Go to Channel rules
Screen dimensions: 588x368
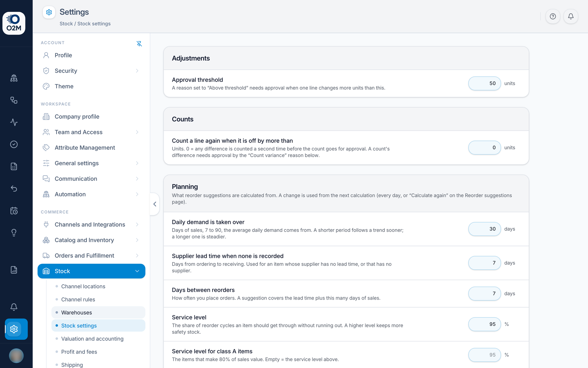98,300
